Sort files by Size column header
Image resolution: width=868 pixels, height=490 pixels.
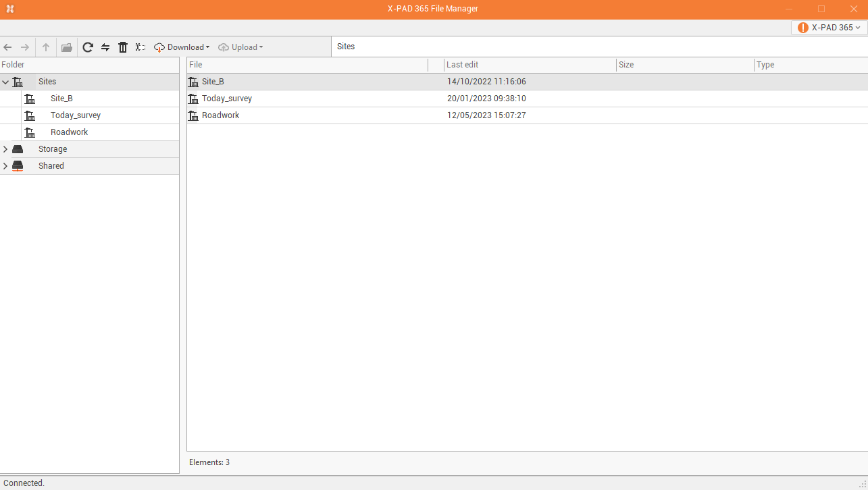pos(626,65)
